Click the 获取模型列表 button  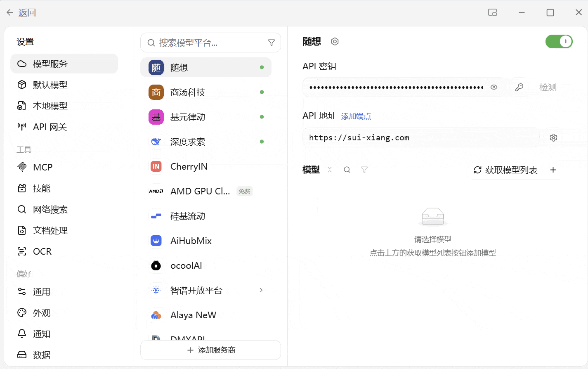pos(505,170)
